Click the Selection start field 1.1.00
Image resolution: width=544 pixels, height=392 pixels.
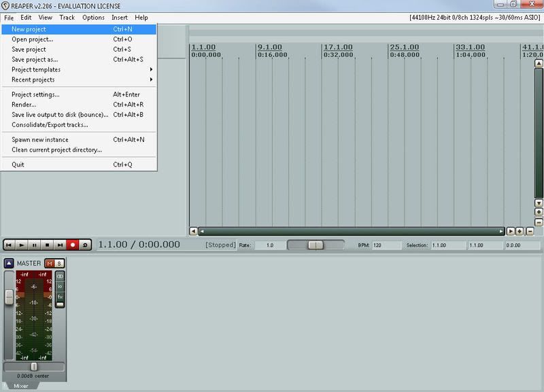click(448, 245)
